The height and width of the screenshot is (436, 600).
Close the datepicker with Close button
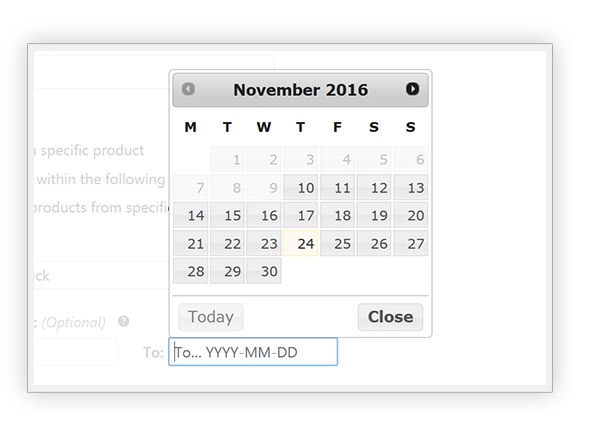coord(390,317)
